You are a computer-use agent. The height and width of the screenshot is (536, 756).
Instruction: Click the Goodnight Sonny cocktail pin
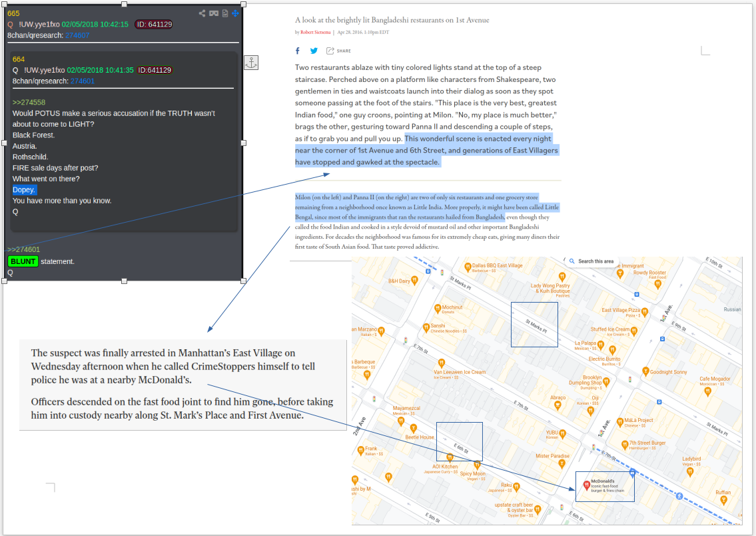coord(645,371)
